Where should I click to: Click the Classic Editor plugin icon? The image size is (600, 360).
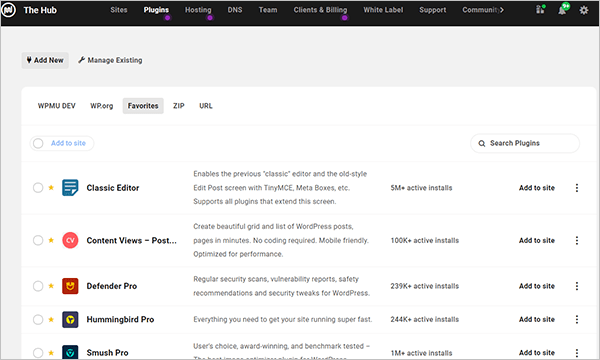point(70,188)
